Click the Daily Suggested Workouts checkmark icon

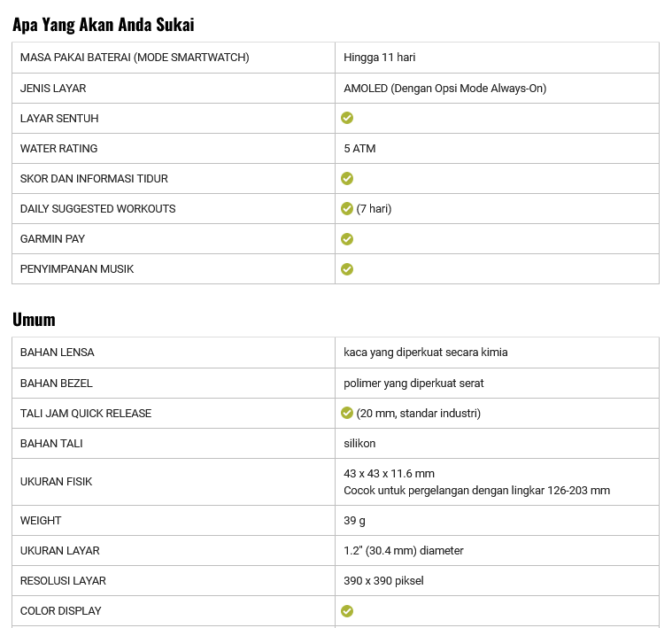(x=347, y=209)
